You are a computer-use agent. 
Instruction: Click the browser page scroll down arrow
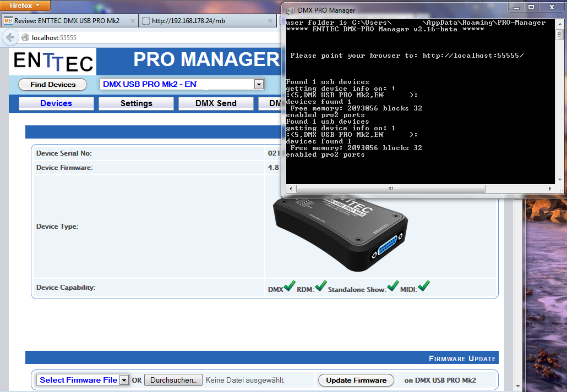pyautogui.click(x=517, y=387)
